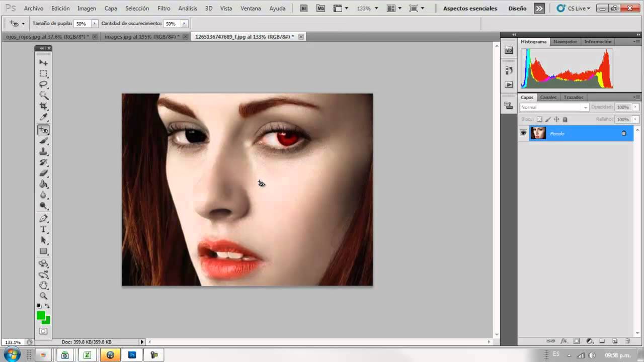
Task: Select the History Brush tool
Action: coord(44,162)
